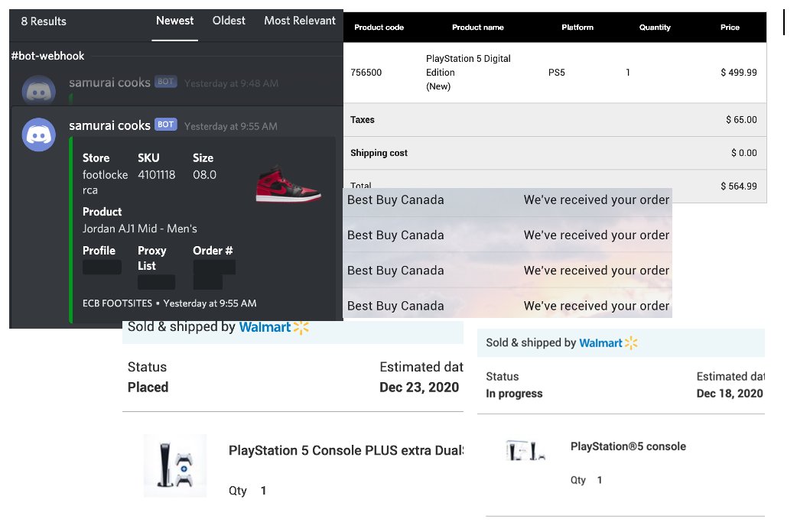Click the SKU value 4101118
The width and height of the screenshot is (797, 532).
click(157, 175)
